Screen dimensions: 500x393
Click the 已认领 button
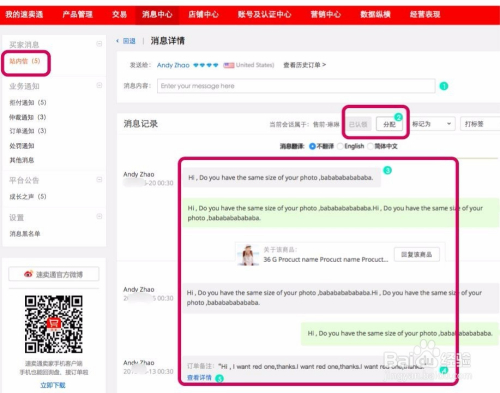[358, 124]
